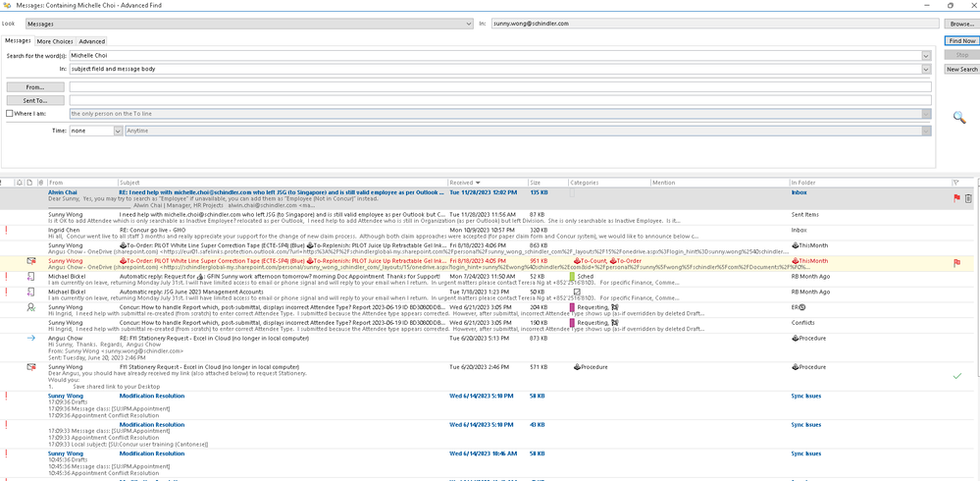The image size is (980, 481).
Task: Click the Stop button
Action: 961,55
